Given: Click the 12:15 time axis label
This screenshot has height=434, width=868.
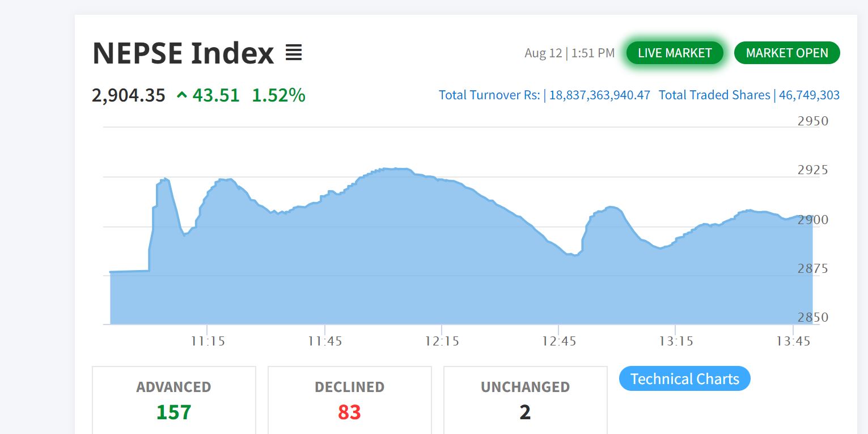Looking at the screenshot, I should (x=442, y=341).
